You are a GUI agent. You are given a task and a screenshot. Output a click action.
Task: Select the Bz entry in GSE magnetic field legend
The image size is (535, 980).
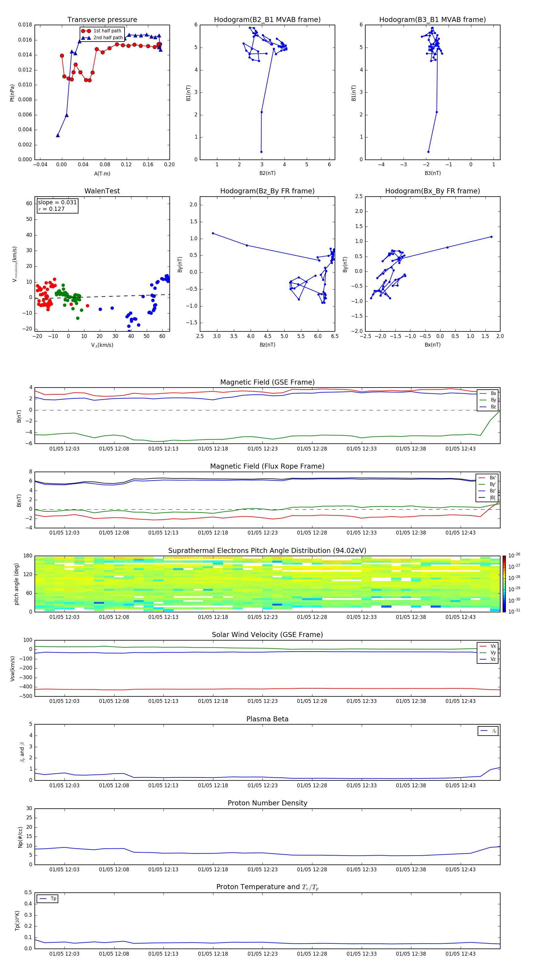click(x=488, y=407)
